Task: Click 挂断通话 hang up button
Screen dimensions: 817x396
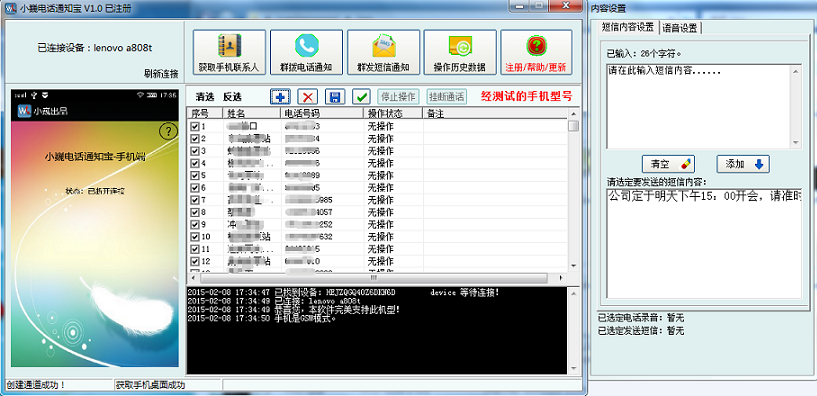Action: 447,96
